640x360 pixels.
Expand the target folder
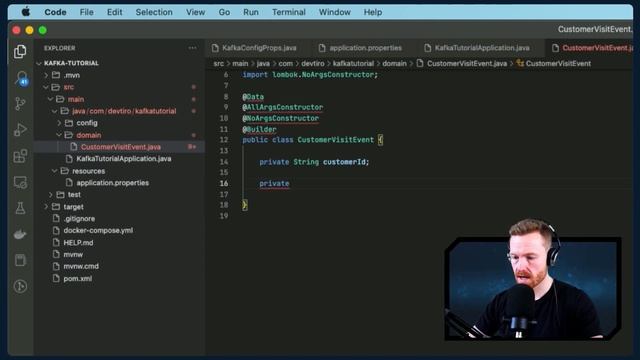coord(46,207)
